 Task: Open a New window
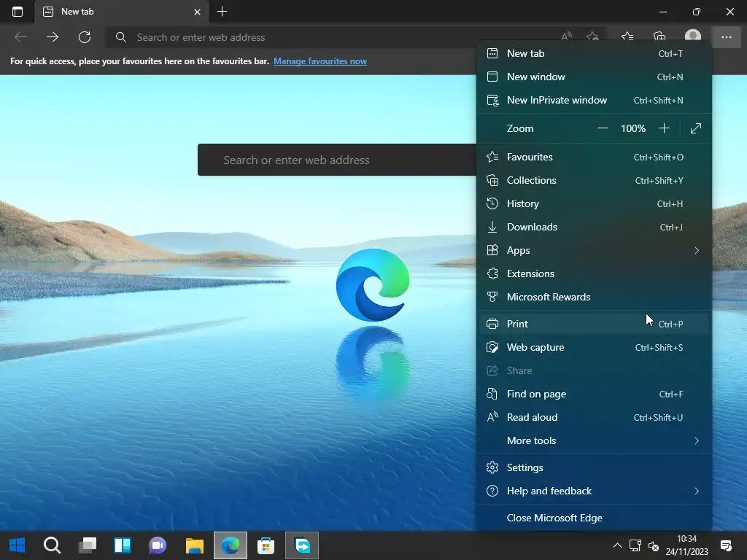[594, 77]
